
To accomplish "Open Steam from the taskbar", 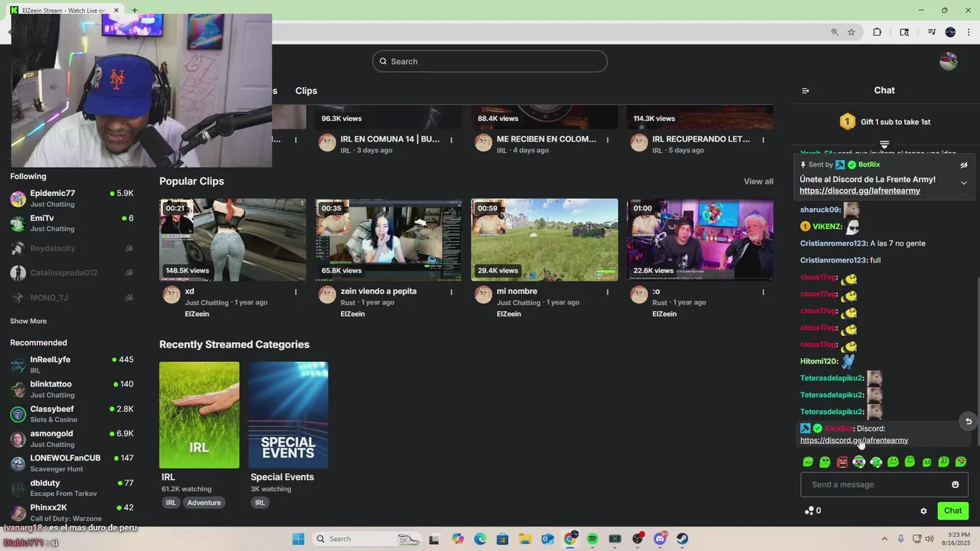I will (682, 539).
